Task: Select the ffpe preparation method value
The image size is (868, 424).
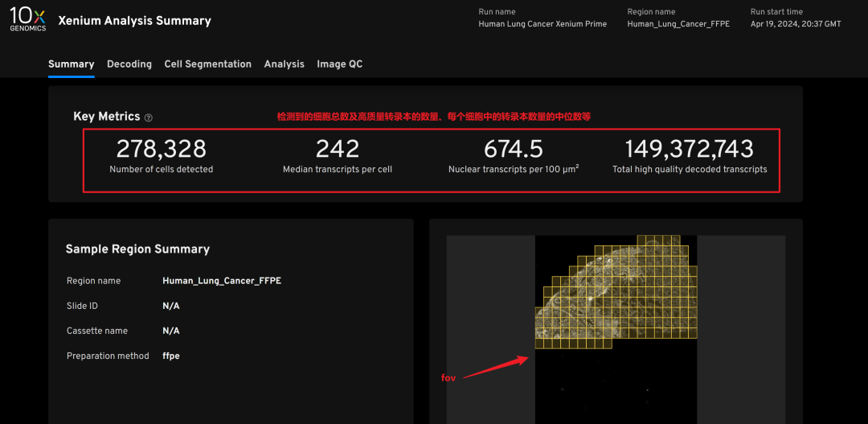Action: point(170,356)
